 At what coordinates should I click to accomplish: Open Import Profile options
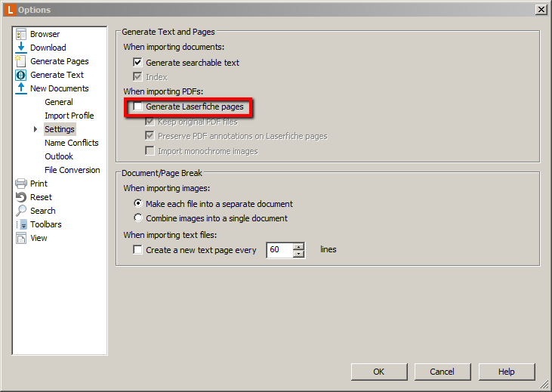[69, 116]
